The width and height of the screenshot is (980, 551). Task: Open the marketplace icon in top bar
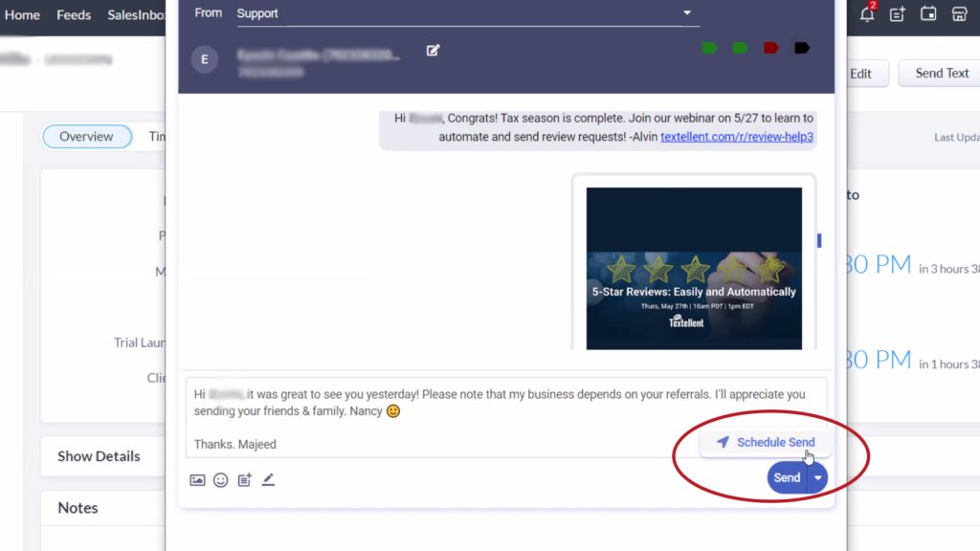pyautogui.click(x=959, y=14)
